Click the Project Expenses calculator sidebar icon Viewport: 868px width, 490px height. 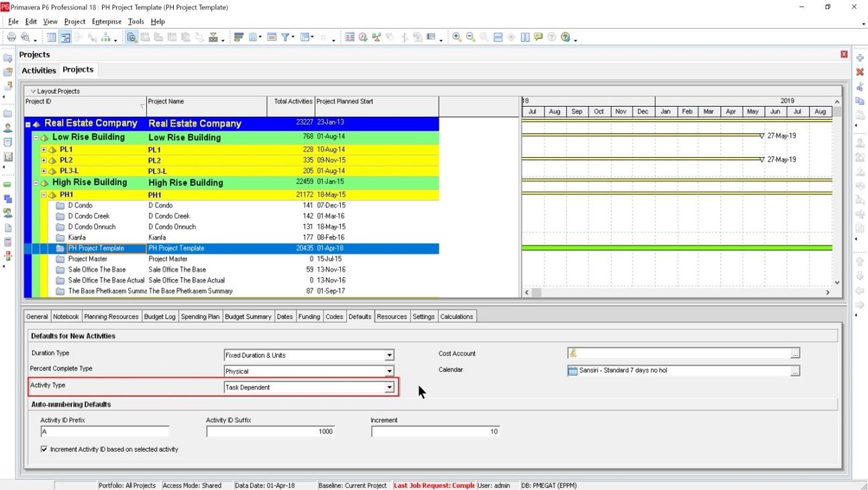(8, 242)
